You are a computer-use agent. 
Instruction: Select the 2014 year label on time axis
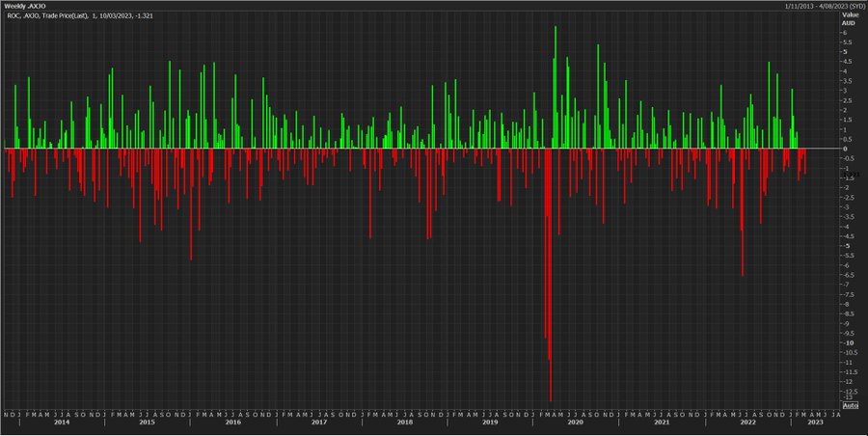coord(62,422)
